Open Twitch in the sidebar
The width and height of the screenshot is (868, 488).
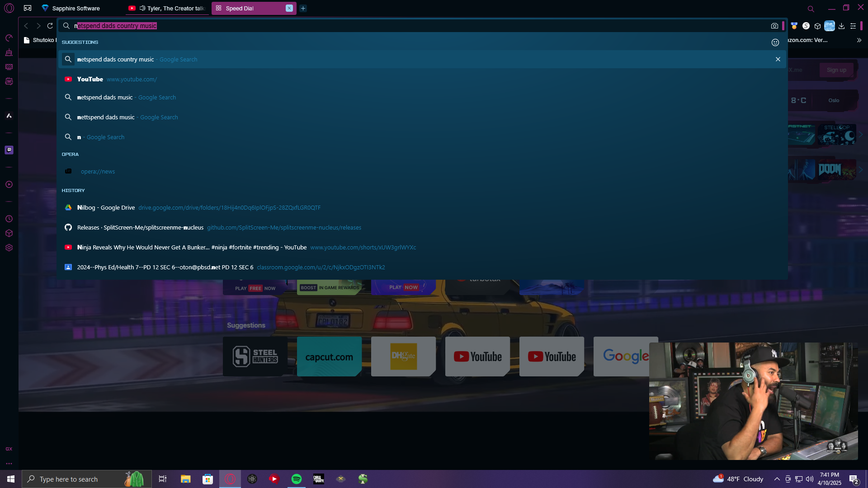[x=9, y=150]
